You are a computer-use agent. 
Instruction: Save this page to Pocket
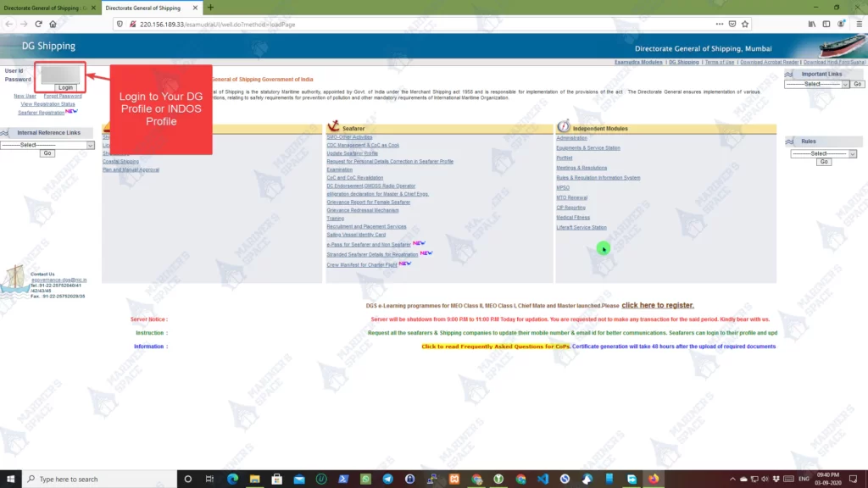click(732, 25)
